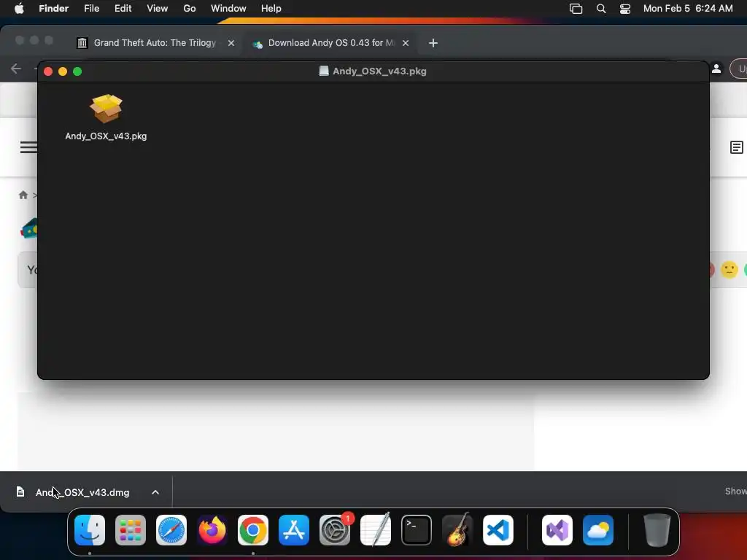Launch Terminal from the Dock
The height and width of the screenshot is (560, 747).
(x=417, y=530)
